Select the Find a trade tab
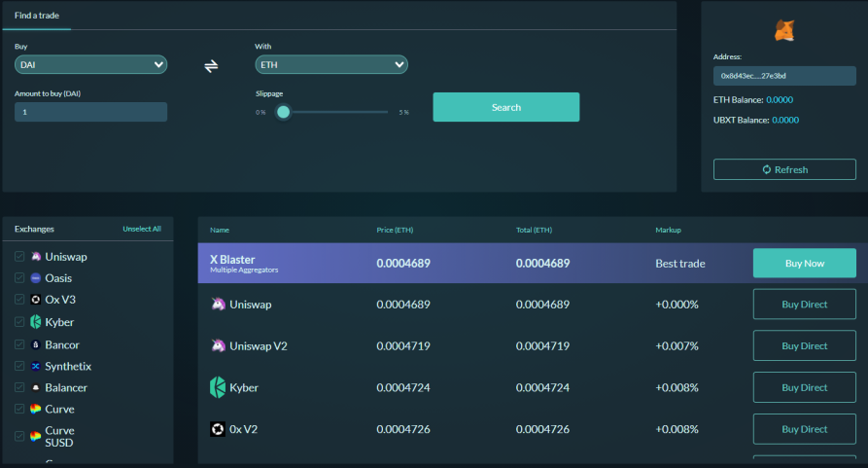This screenshot has height=468, width=868. [x=37, y=16]
